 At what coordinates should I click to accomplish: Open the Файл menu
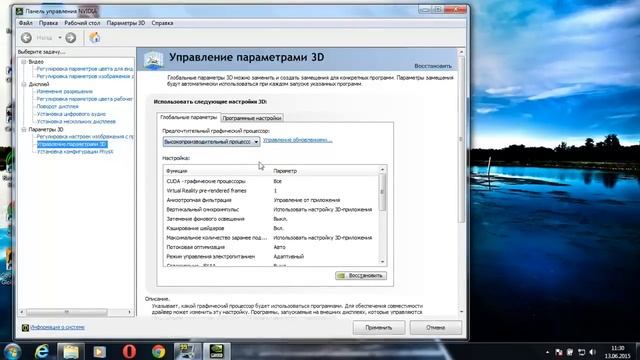(25, 23)
